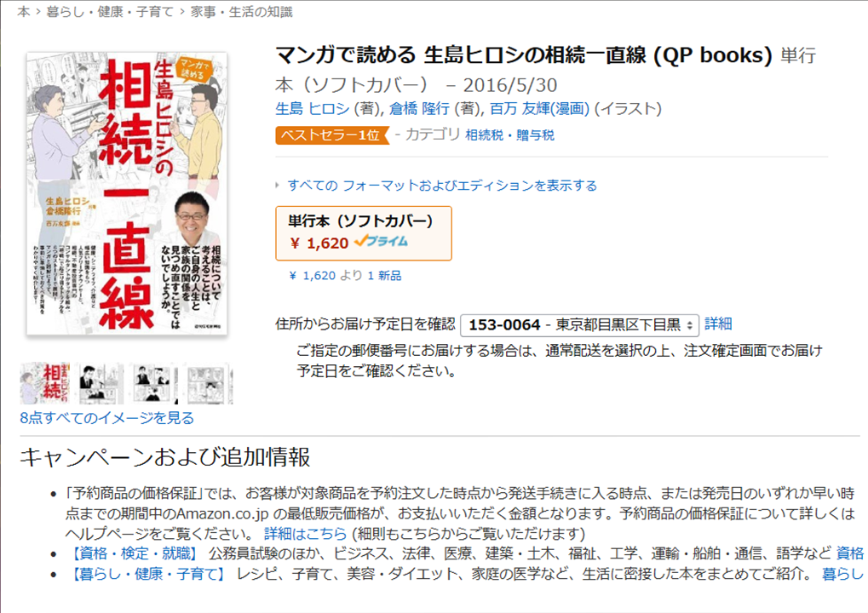Open the main book cover image
Image resolution: width=868 pixels, height=613 pixels.
(127, 193)
